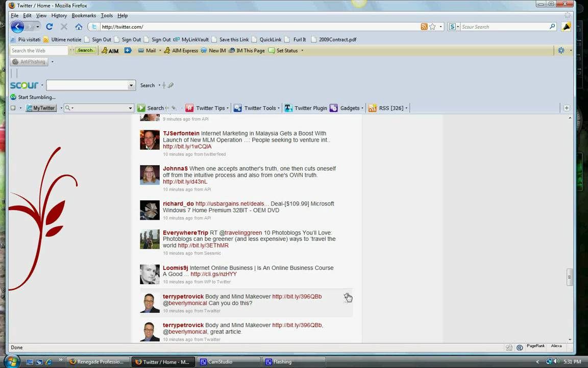Open the back/forward history dropdown arrow
The image size is (588, 368).
coord(37,27)
